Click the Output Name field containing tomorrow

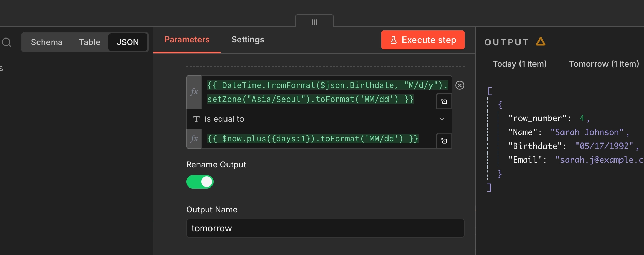tap(325, 228)
